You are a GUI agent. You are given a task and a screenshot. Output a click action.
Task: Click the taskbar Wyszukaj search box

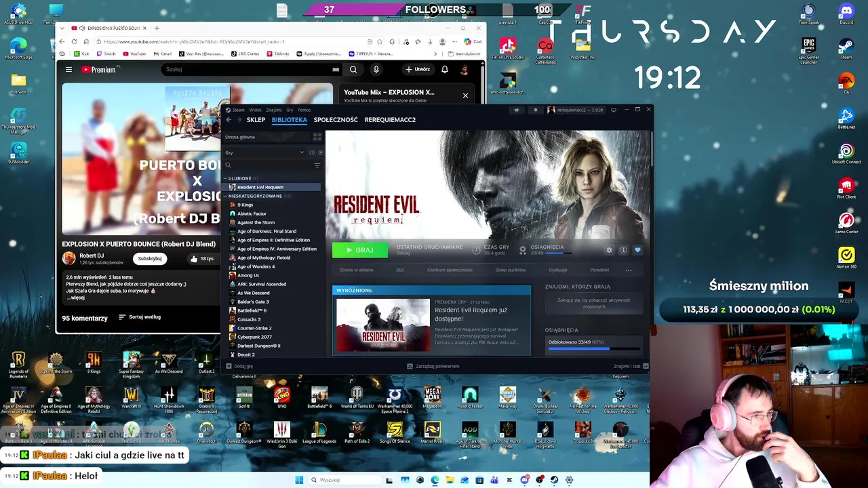coord(344,480)
